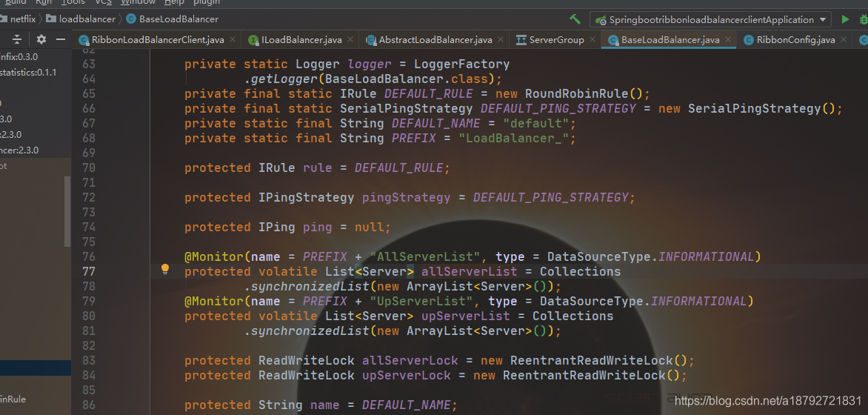The height and width of the screenshot is (415, 868).
Task: Click pingStrategy field on line 72
Action: point(406,197)
